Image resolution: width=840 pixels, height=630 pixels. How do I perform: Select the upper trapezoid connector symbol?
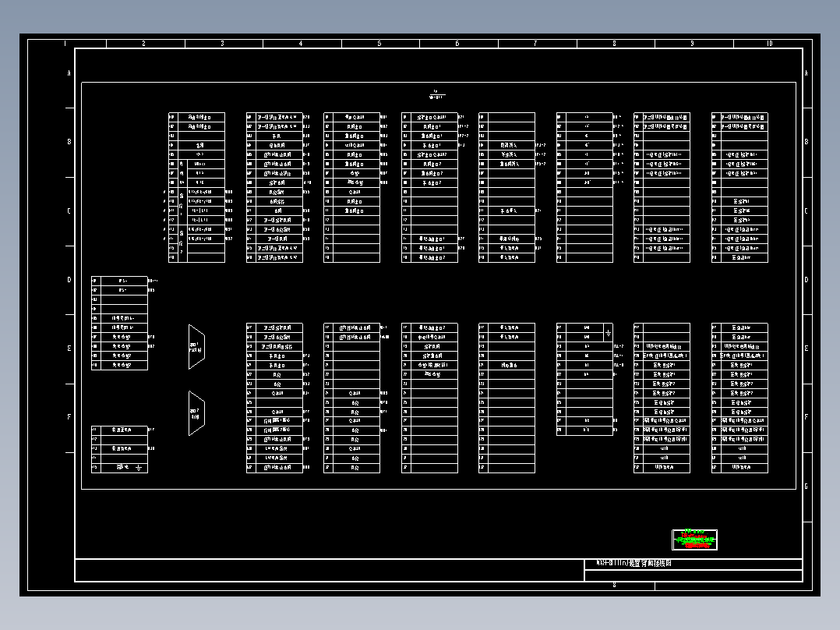196,347
